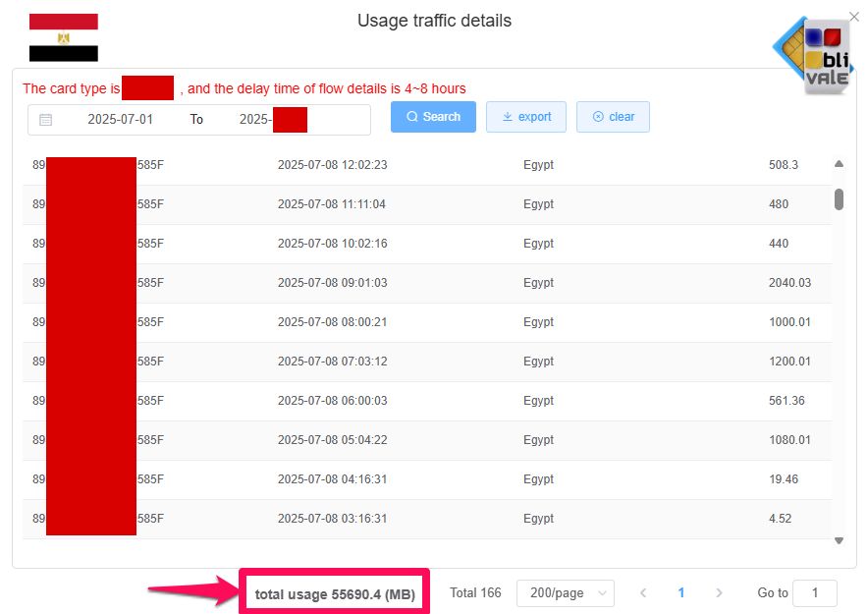Click the scrollbar down arrow

click(x=840, y=538)
